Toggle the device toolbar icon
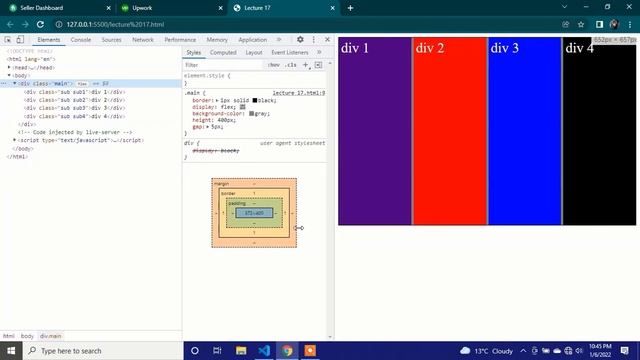The height and width of the screenshot is (360, 640). (x=20, y=40)
